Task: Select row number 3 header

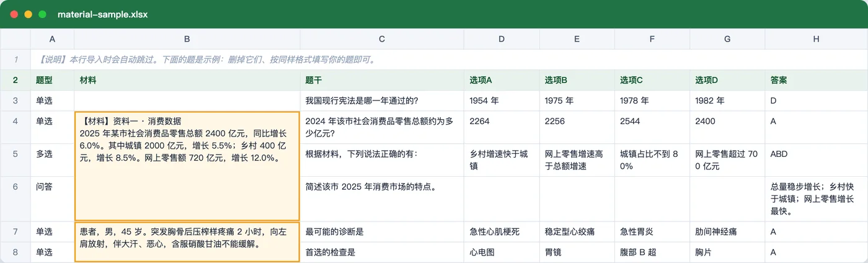Action: [15, 100]
